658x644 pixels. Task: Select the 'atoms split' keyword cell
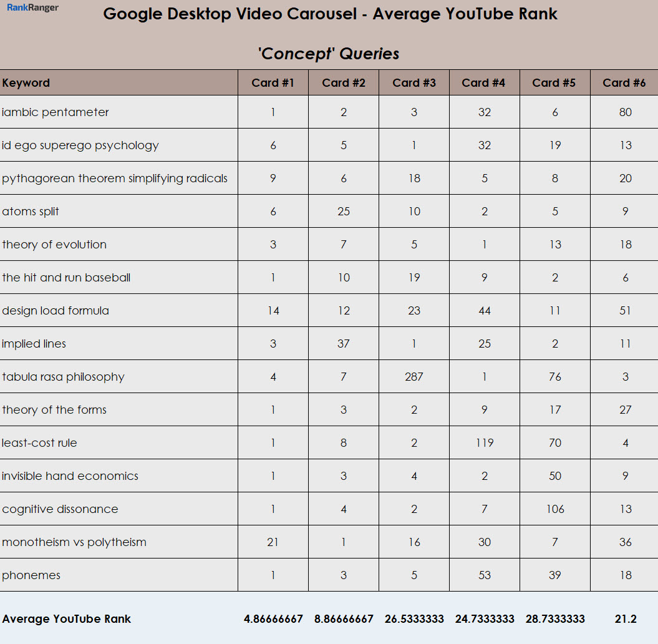point(31,212)
